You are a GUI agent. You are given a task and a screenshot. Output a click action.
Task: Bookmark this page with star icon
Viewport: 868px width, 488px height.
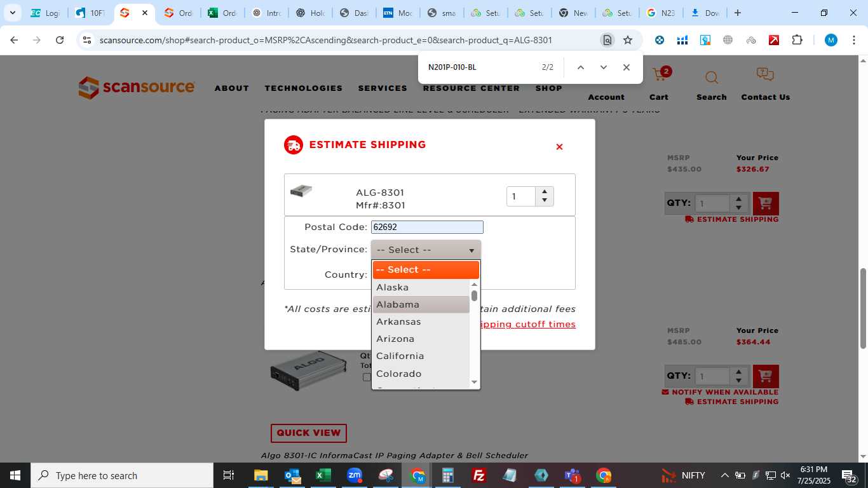[x=628, y=40]
